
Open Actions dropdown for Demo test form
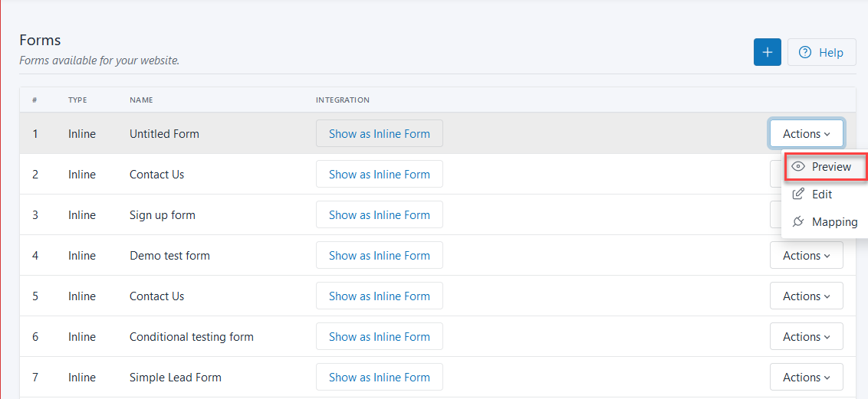(x=807, y=255)
